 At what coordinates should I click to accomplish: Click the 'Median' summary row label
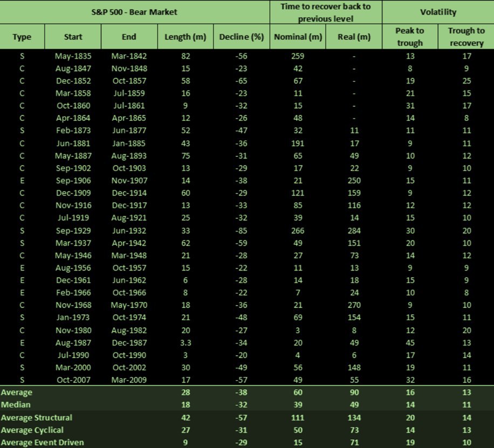(x=16, y=405)
